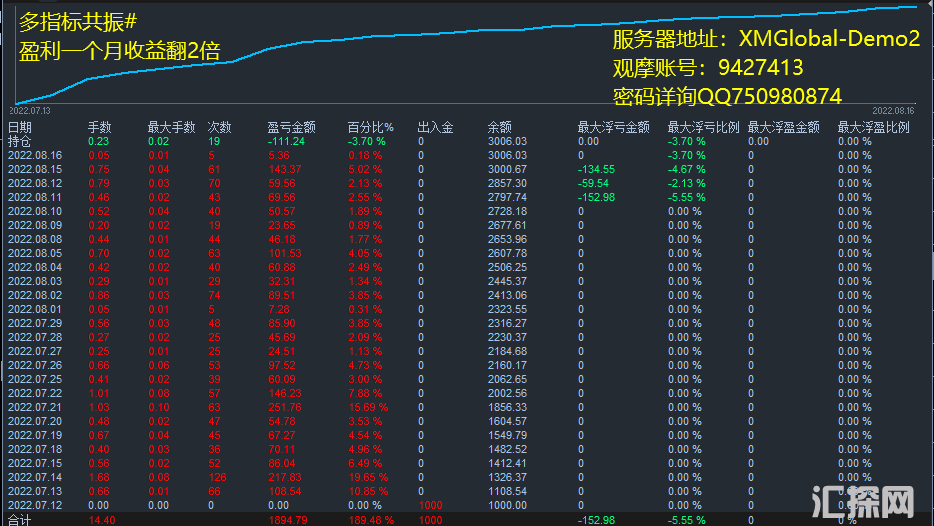Click the 百分比% column header
The height and width of the screenshot is (526, 934).
(x=370, y=128)
